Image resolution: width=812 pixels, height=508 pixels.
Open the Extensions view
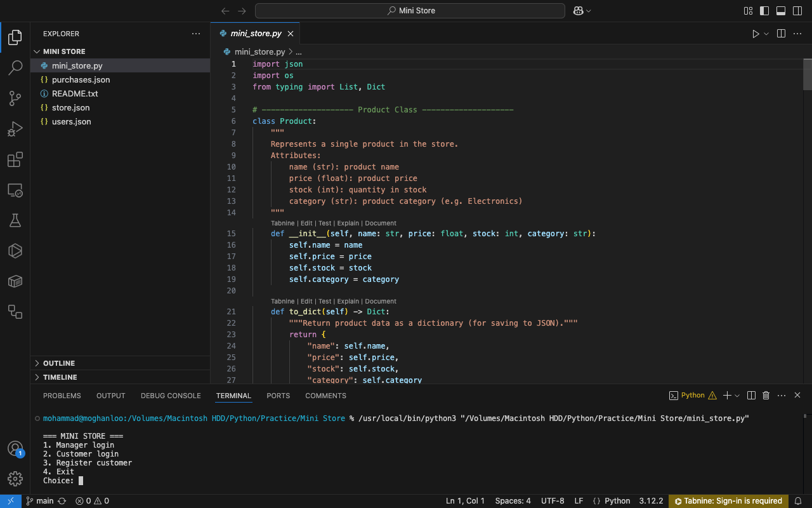click(15, 159)
